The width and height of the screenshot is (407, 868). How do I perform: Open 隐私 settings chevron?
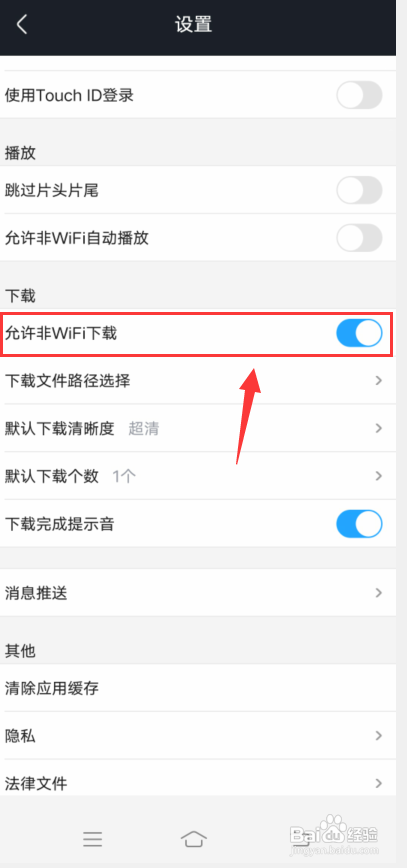point(379,736)
